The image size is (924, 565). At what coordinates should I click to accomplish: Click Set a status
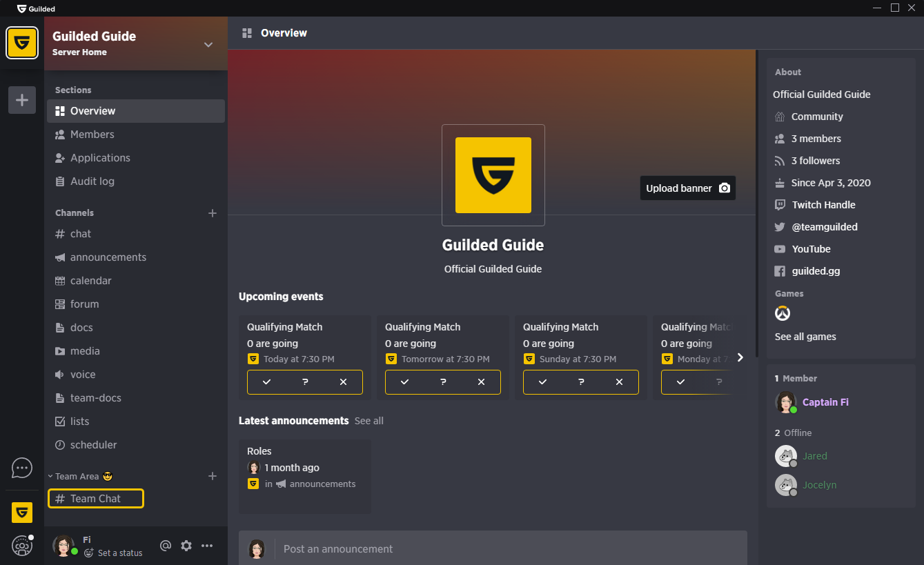(114, 553)
